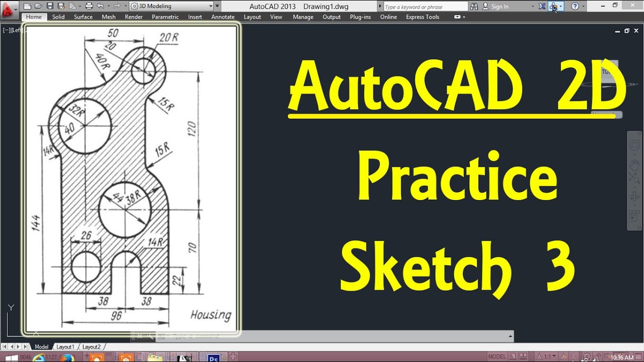Switch to the Render ribbon tab
644x362 pixels.
click(x=134, y=17)
